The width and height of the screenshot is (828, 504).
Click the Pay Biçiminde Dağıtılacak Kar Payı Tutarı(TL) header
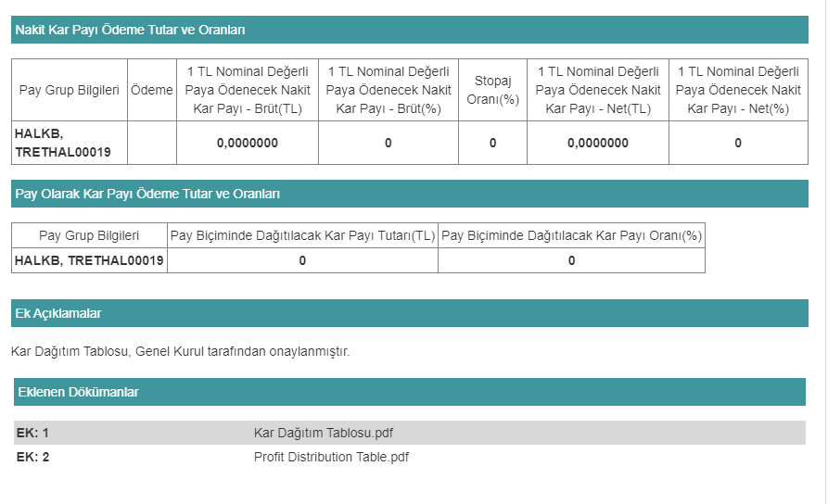click(302, 235)
